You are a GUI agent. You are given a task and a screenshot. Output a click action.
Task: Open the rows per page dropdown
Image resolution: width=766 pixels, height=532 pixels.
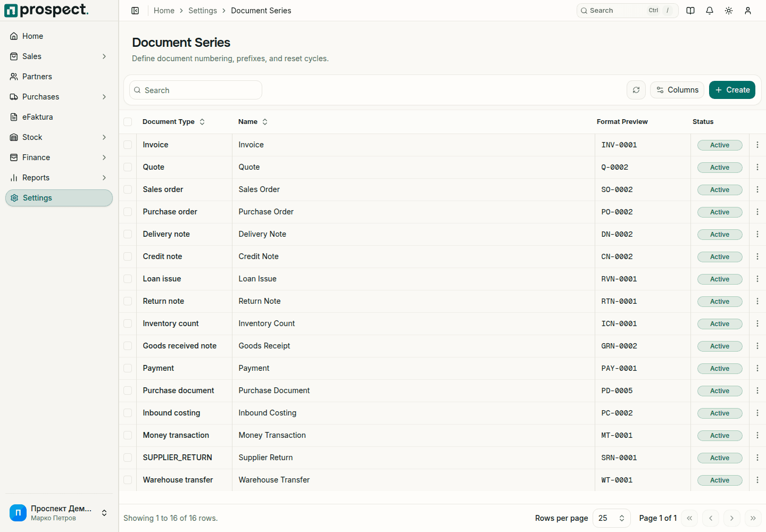coord(612,518)
